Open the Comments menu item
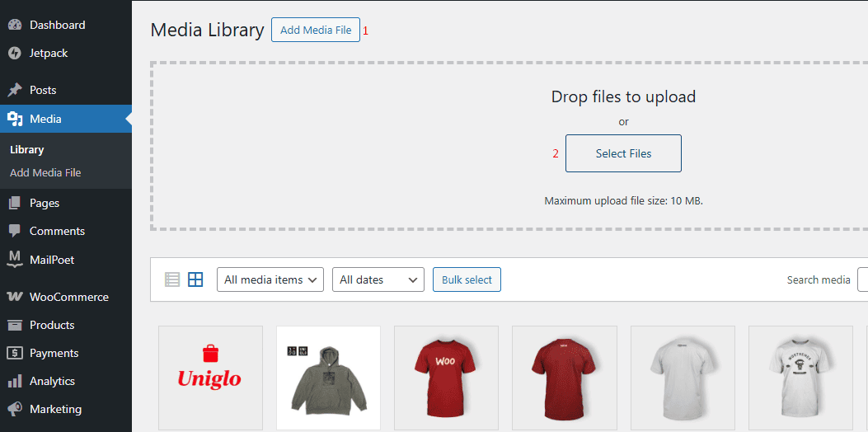This screenshot has height=432, width=868. [57, 232]
